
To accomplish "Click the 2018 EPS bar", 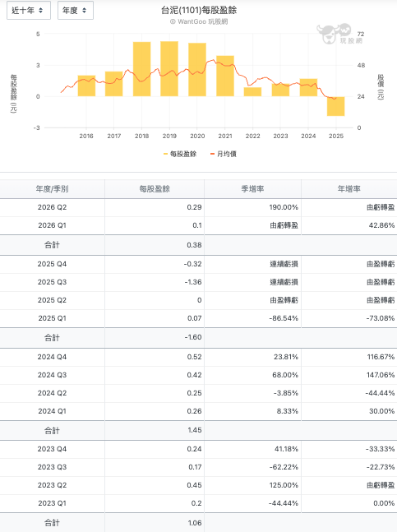I will coord(141,69).
